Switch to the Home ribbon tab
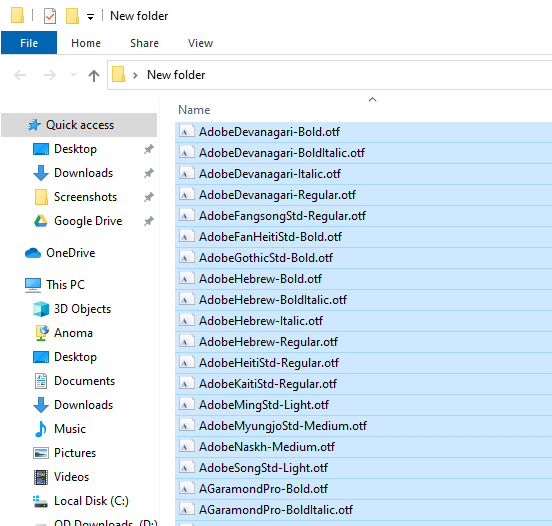Viewport: 552px width, 526px height. tap(86, 43)
